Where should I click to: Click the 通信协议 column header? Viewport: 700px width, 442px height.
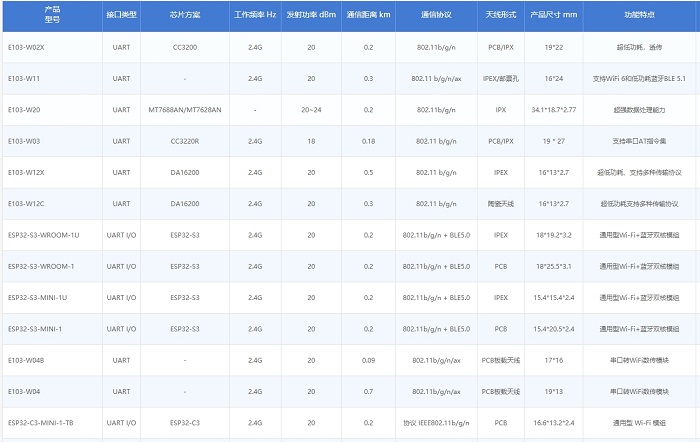point(436,15)
